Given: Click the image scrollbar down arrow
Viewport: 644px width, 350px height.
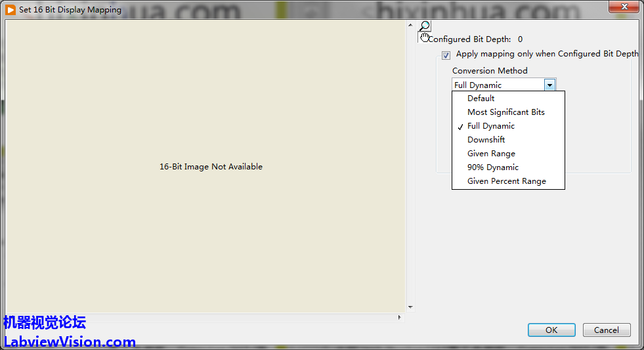Looking at the screenshot, I should click(x=410, y=307).
